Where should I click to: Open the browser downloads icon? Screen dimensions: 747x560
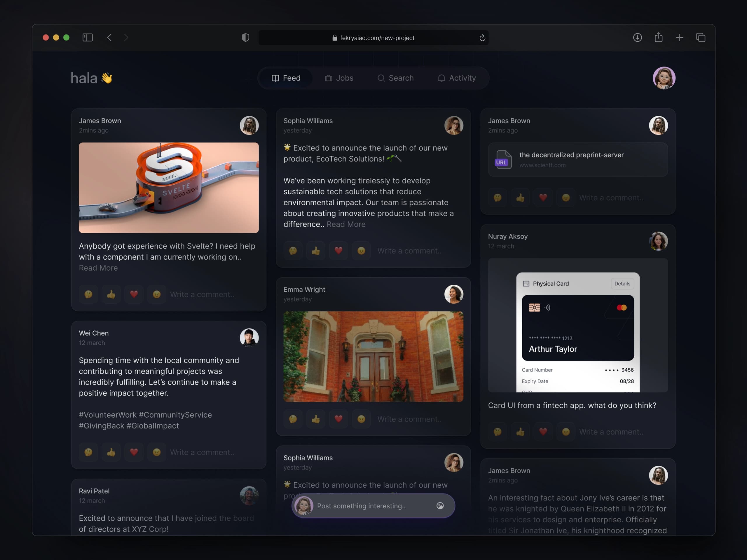[x=637, y=37]
